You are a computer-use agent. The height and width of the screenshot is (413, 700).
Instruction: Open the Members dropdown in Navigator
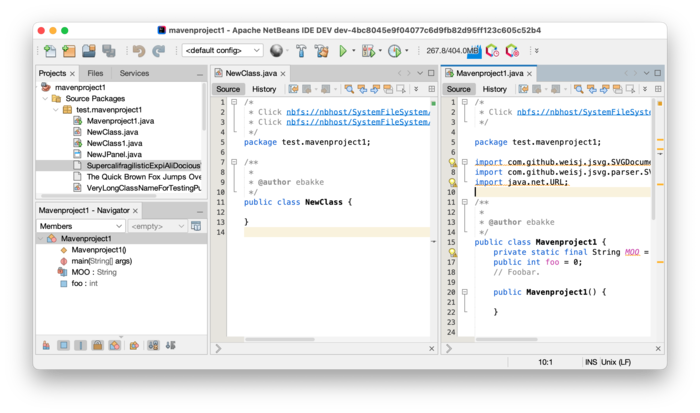point(80,226)
